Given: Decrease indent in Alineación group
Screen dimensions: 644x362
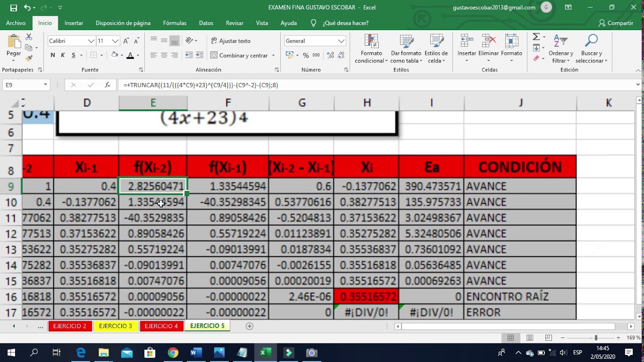Looking at the screenshot, I should [189, 55].
